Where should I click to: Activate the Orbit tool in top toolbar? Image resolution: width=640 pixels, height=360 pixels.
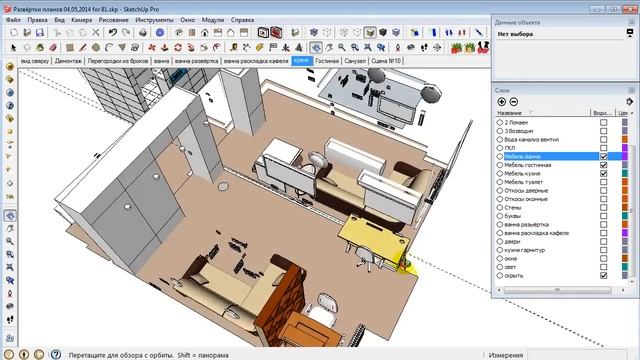click(316, 48)
